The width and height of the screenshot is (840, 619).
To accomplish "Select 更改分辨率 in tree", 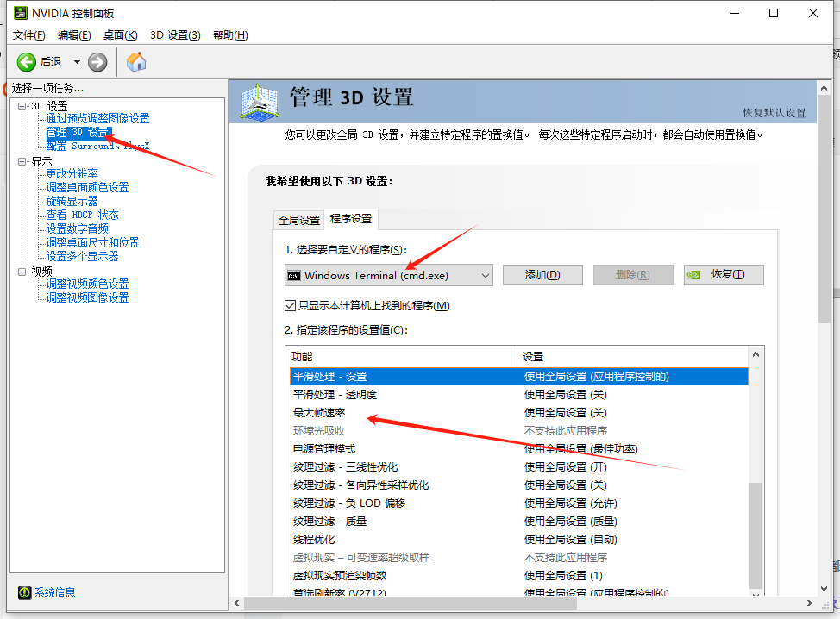I will [x=72, y=173].
